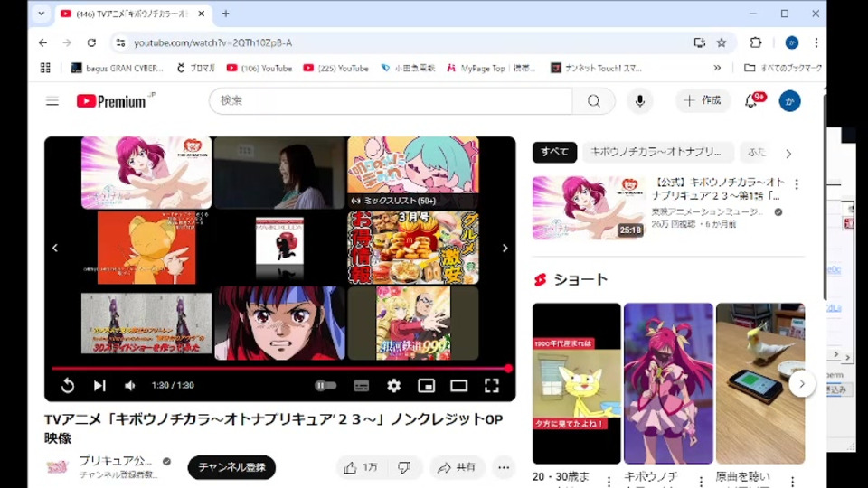Close the current YouTube tab
Screen dimensions: 868x488
point(202,14)
